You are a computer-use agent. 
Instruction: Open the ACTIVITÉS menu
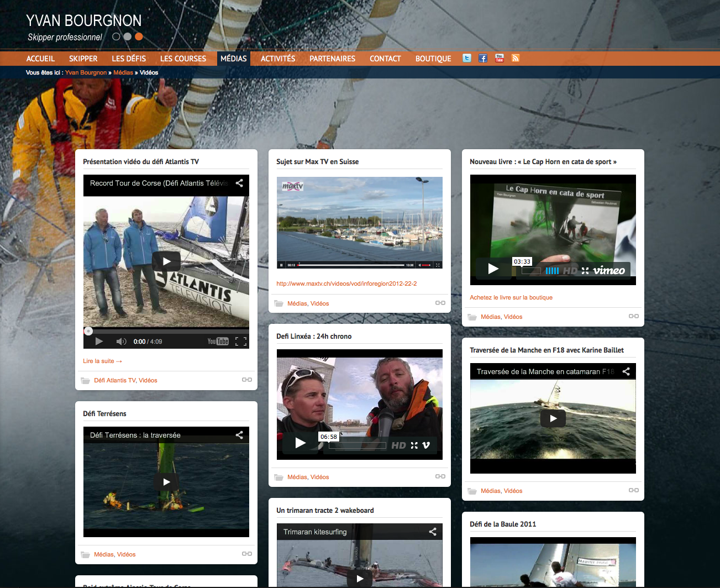[278, 59]
